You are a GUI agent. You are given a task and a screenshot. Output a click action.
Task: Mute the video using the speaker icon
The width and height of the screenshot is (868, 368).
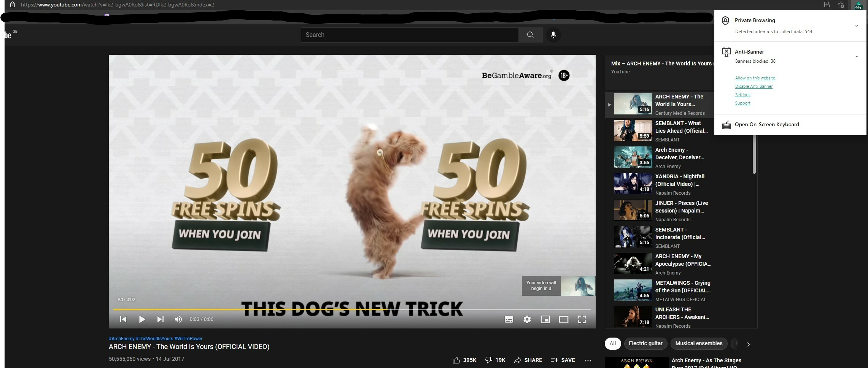click(x=178, y=319)
